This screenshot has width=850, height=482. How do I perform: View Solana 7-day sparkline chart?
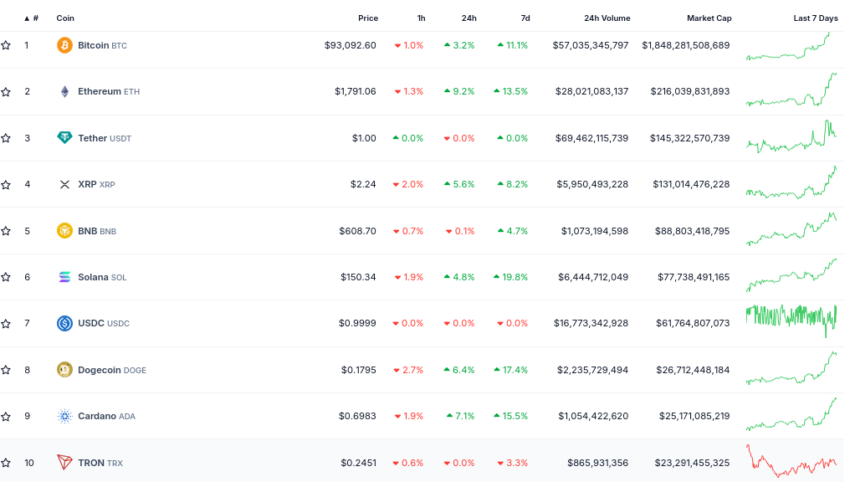click(791, 275)
